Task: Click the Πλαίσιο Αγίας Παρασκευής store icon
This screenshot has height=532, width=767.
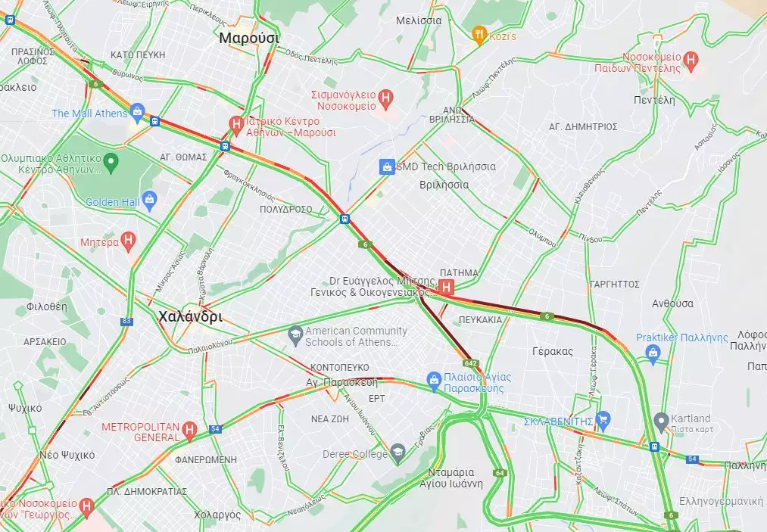Action: tap(434, 381)
